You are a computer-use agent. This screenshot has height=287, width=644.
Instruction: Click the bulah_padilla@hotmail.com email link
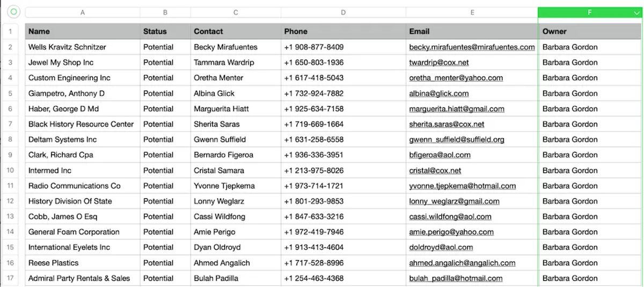pos(456,278)
